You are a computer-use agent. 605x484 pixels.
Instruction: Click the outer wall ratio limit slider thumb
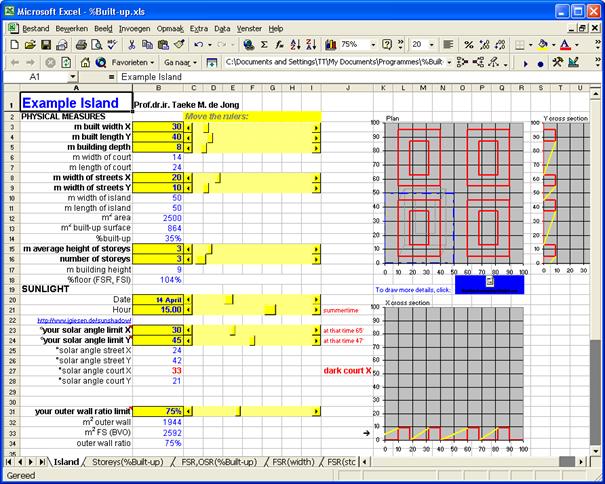pos(238,411)
